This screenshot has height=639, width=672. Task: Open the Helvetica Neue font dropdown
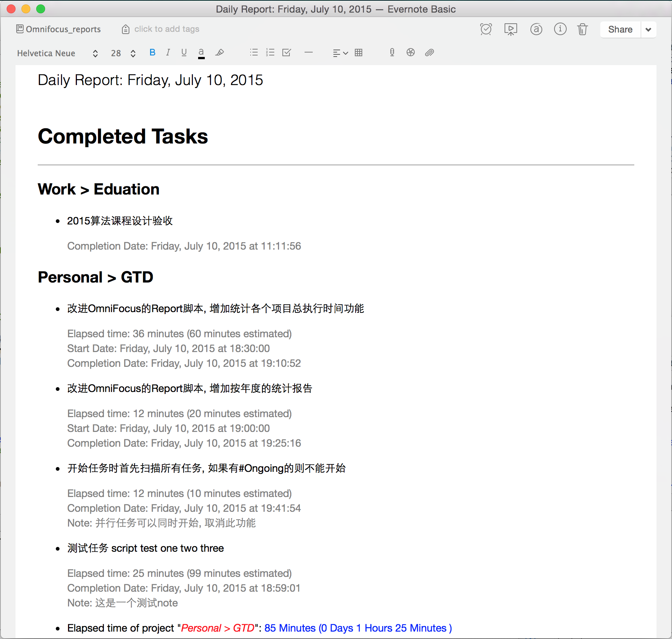click(57, 53)
